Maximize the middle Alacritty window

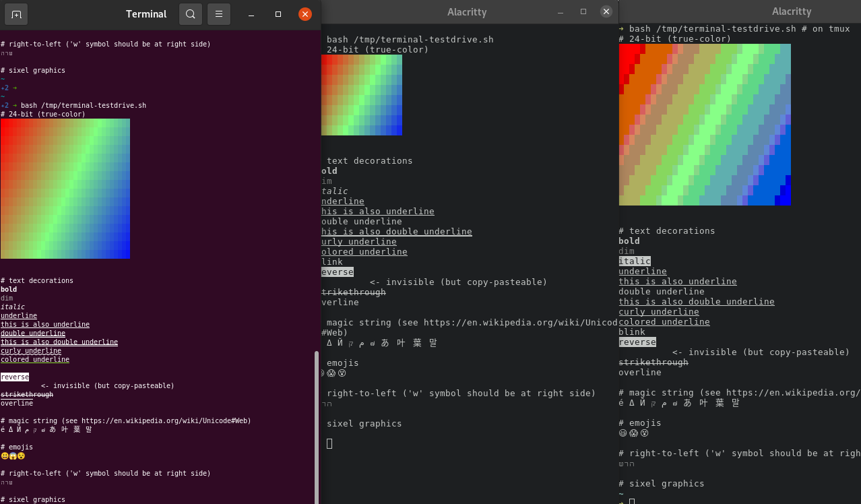(583, 11)
